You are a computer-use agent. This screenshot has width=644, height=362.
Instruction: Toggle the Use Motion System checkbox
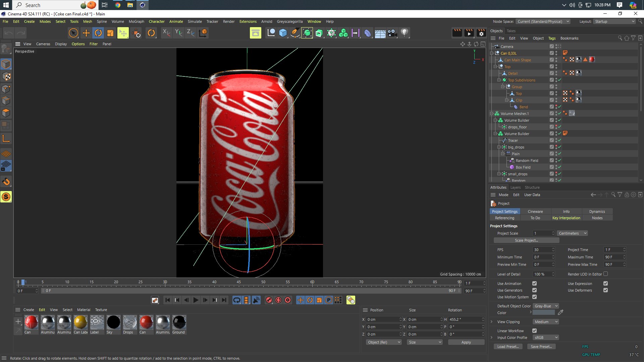(x=534, y=297)
